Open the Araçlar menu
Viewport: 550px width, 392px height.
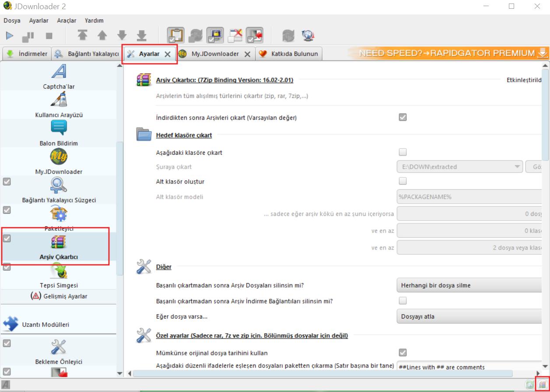67,21
